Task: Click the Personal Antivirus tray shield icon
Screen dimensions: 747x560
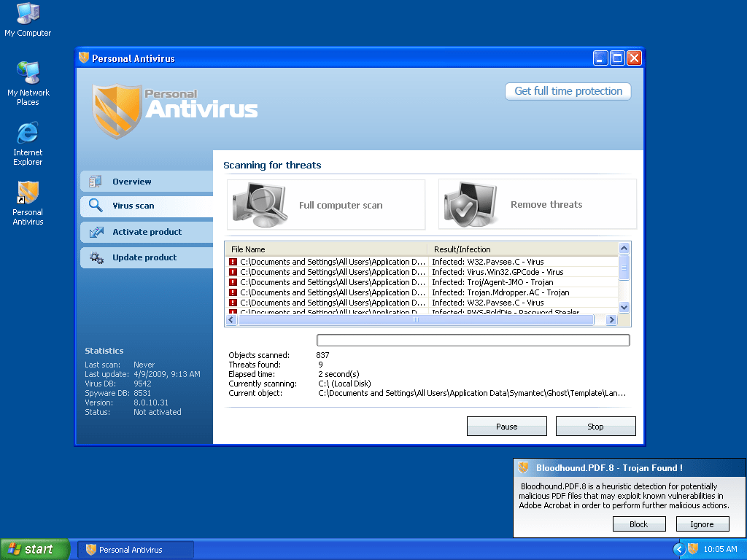Action: pos(693,549)
